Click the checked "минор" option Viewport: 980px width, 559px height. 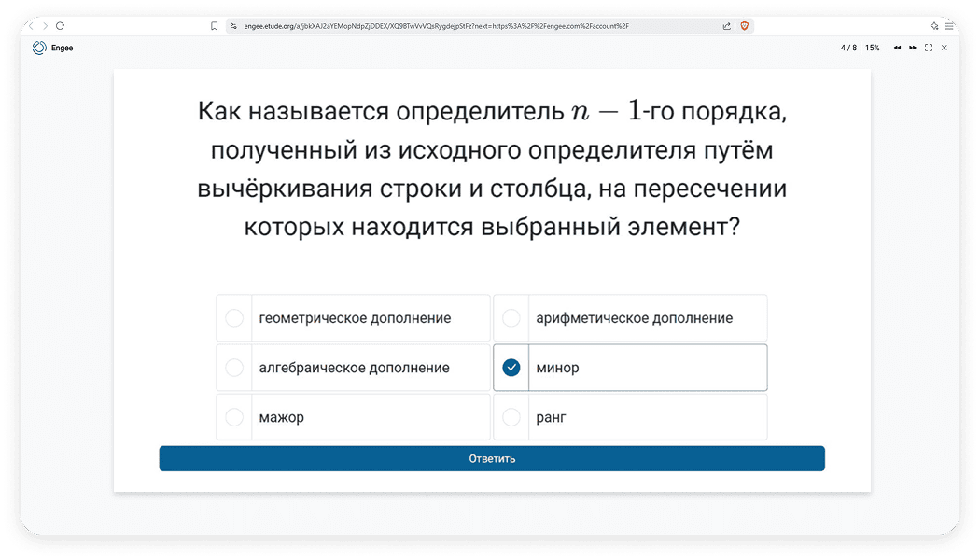(630, 368)
